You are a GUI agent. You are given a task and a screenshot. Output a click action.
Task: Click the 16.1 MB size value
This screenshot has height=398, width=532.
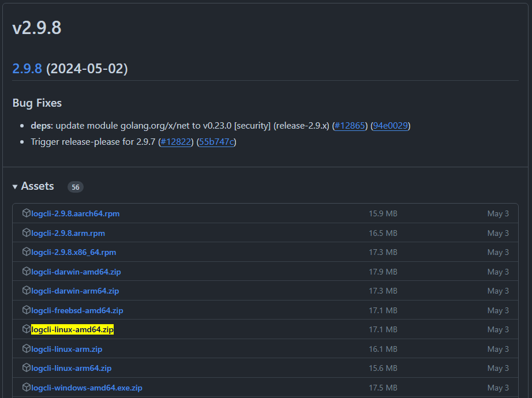click(x=383, y=350)
